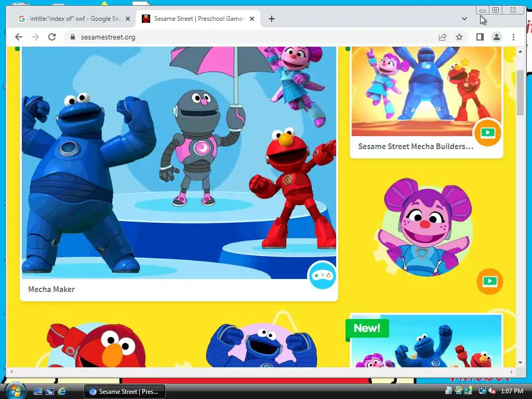This screenshot has width=532, height=399.
Task: Select the Sesame Street taskbar button
Action: click(x=125, y=392)
